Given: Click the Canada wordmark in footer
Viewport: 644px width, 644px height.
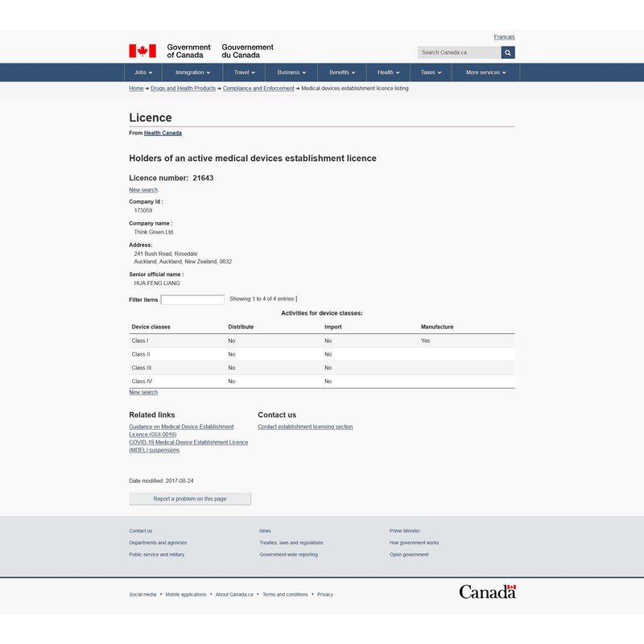Looking at the screenshot, I should [x=487, y=592].
